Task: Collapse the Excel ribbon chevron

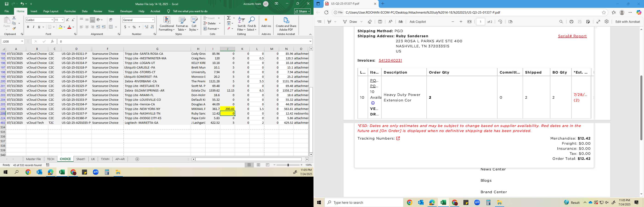Action: tap(310, 34)
